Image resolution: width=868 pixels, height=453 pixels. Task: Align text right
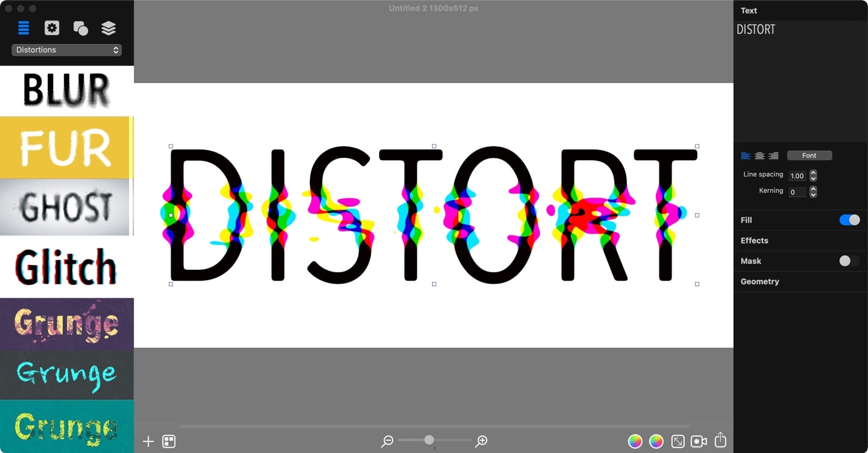point(773,155)
